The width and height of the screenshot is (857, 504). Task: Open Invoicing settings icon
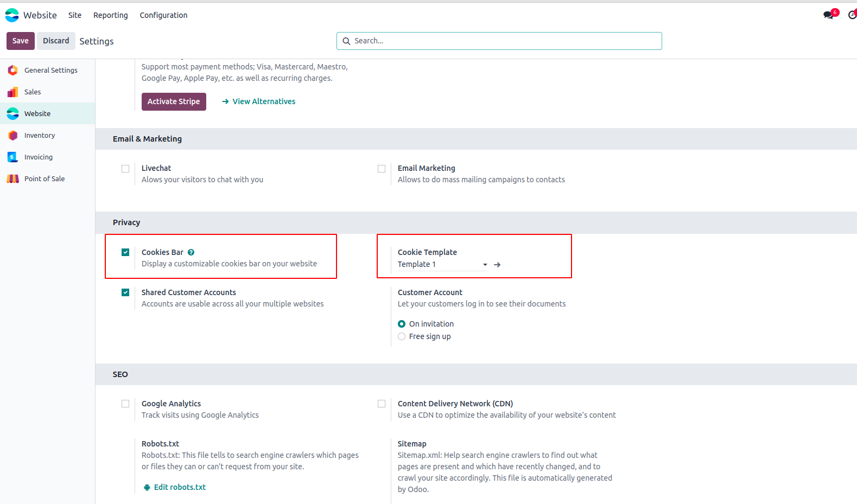point(13,157)
